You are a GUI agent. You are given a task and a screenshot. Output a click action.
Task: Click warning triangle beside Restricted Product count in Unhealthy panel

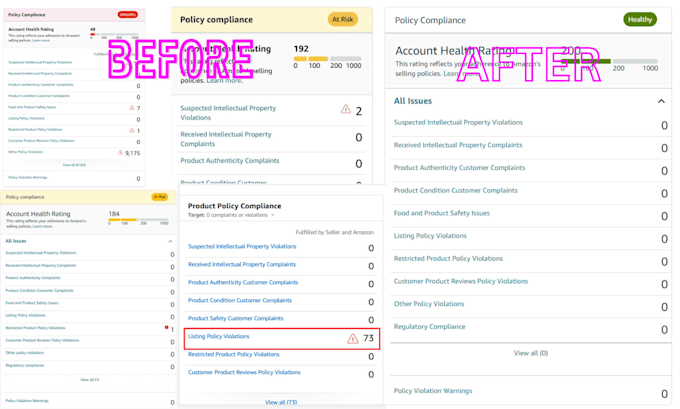point(132,130)
